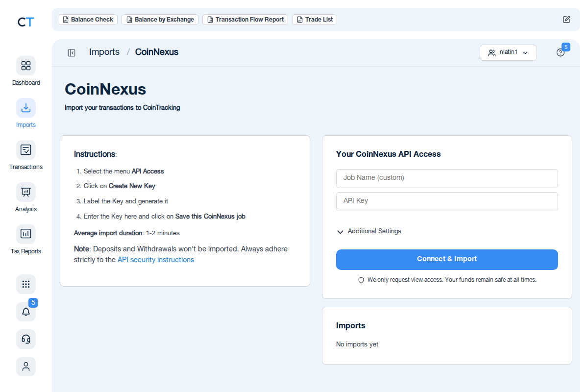
Task: Open the Transaction Flow Report shortcut
Action: point(245,20)
